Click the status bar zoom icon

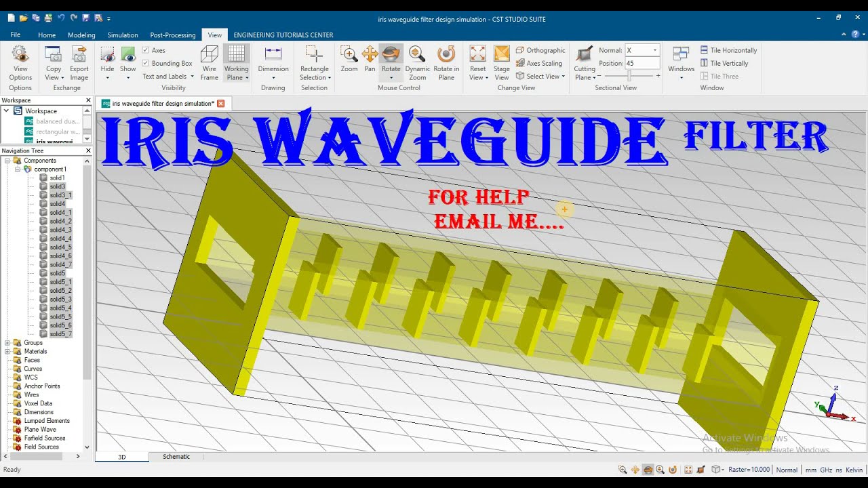[x=623, y=470]
